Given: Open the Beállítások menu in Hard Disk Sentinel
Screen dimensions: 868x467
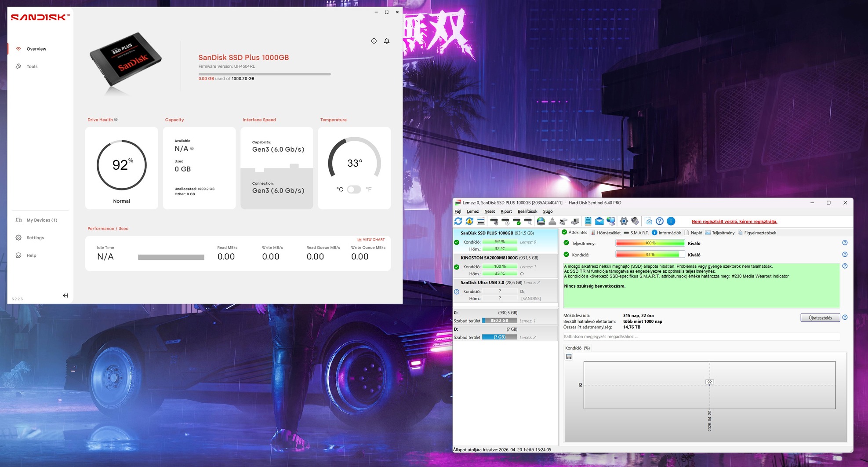Looking at the screenshot, I should pos(527,212).
